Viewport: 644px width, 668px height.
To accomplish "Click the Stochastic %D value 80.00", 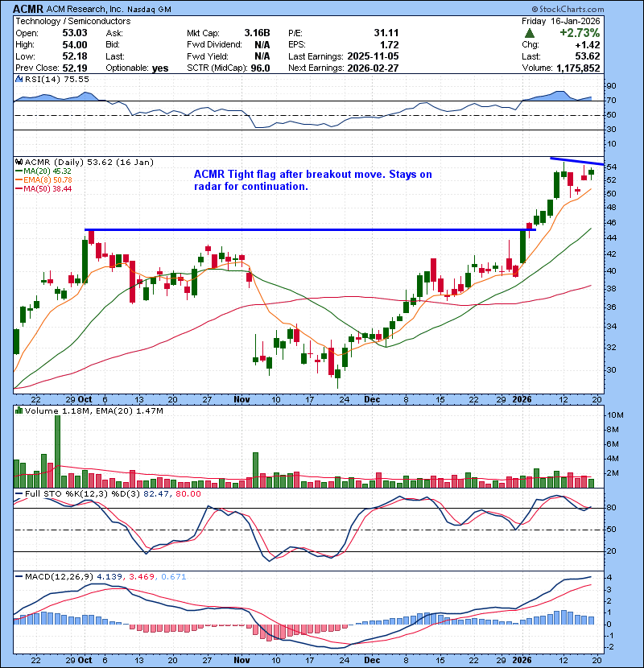I will [x=188, y=494].
